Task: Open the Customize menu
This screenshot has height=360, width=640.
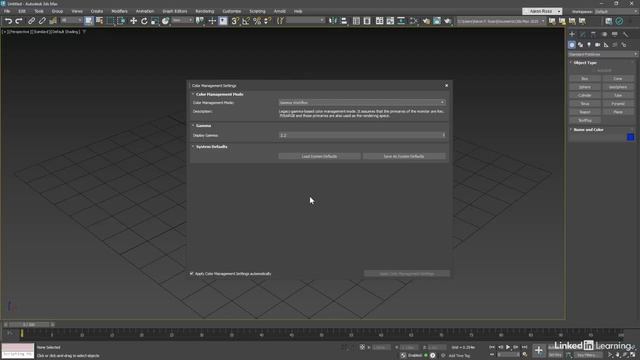Action: tap(231, 11)
